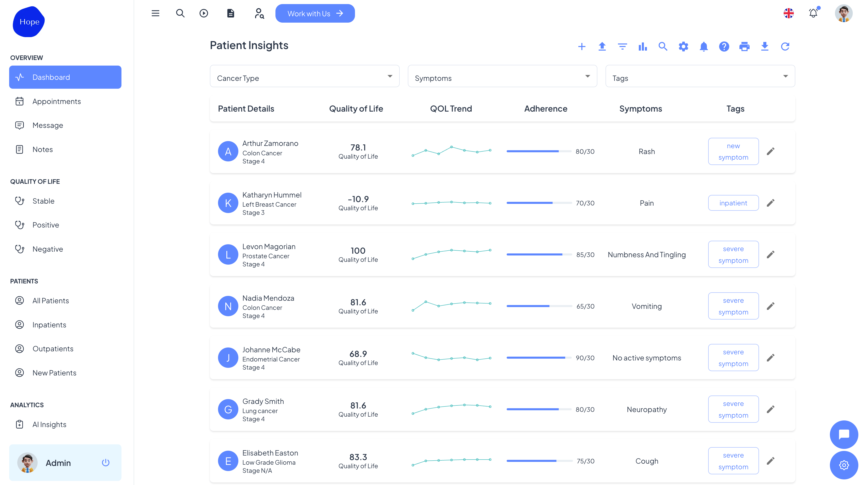This screenshot has width=868, height=485.
Task: Go to Negative quality of life
Action: pos(65,249)
